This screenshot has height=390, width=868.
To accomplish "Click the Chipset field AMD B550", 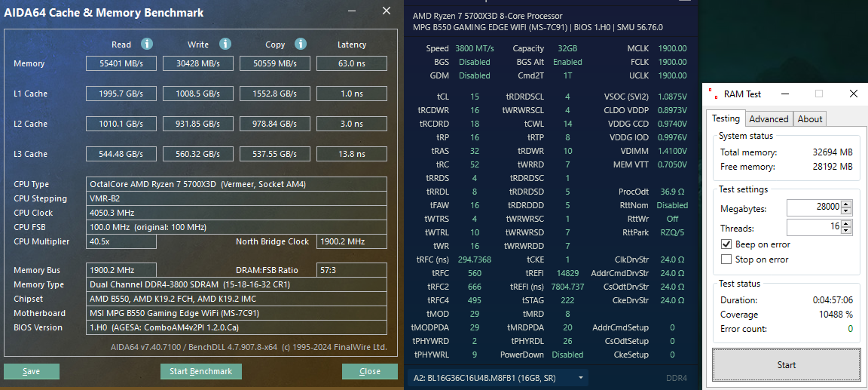I will tap(237, 299).
